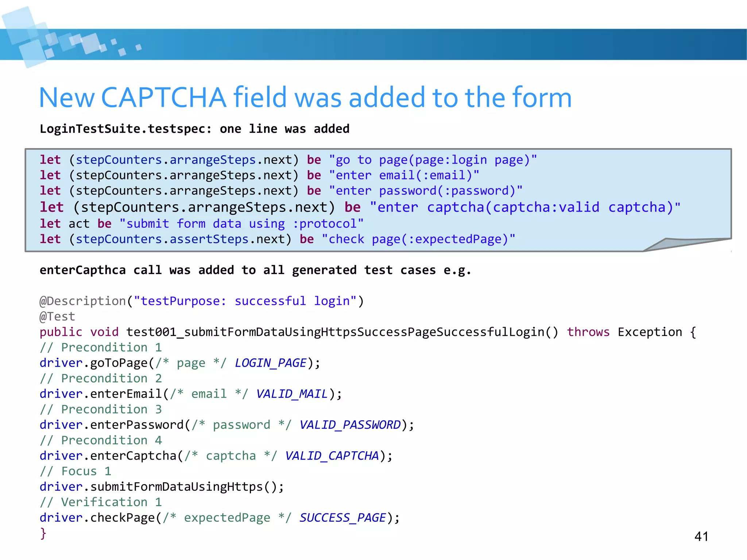Viewport: 747px width, 560px height.
Task: Click the comment '// Precondition 4'
Action: (x=101, y=440)
